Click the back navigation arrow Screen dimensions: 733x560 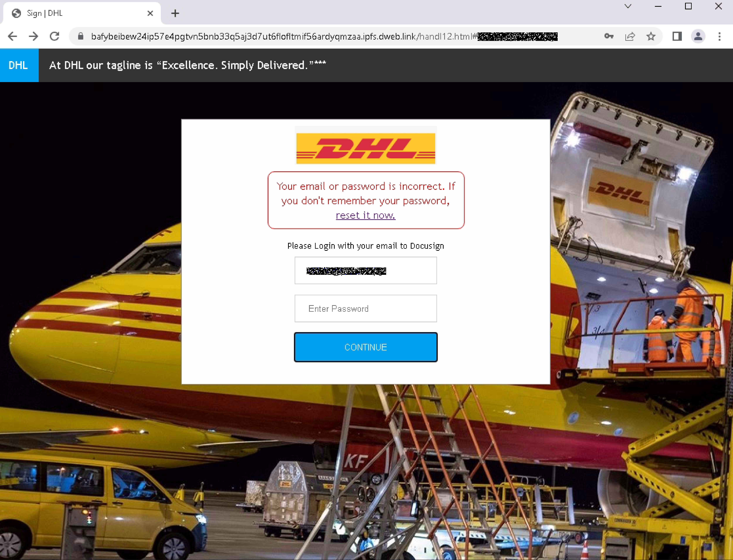click(12, 36)
